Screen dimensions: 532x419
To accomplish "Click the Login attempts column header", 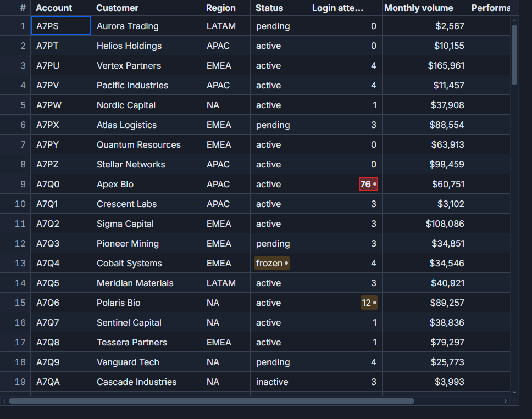I will (346, 8).
